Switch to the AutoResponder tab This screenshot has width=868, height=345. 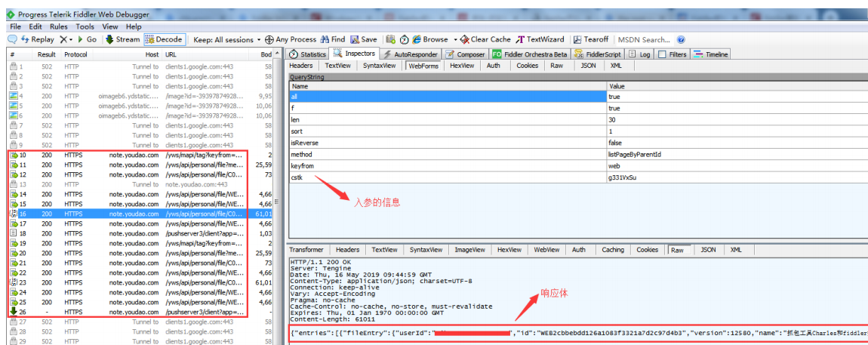point(410,54)
